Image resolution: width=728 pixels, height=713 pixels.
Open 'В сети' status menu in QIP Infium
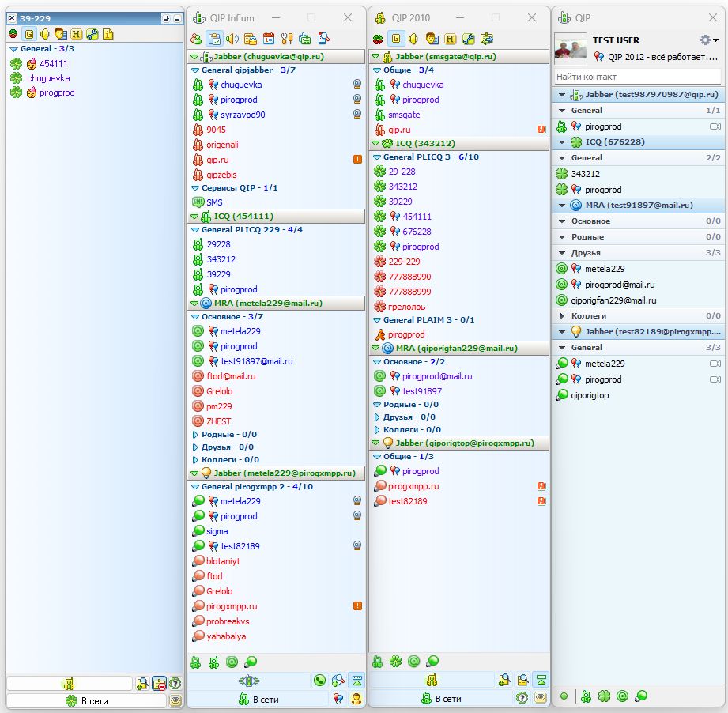(x=258, y=699)
